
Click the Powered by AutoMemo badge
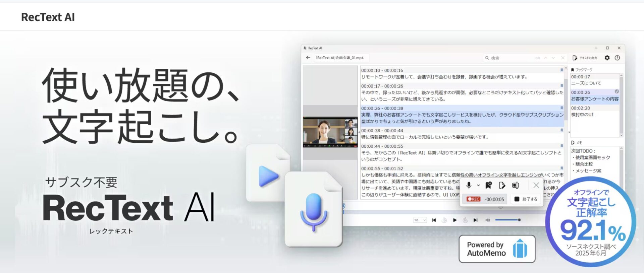pyautogui.click(x=497, y=249)
